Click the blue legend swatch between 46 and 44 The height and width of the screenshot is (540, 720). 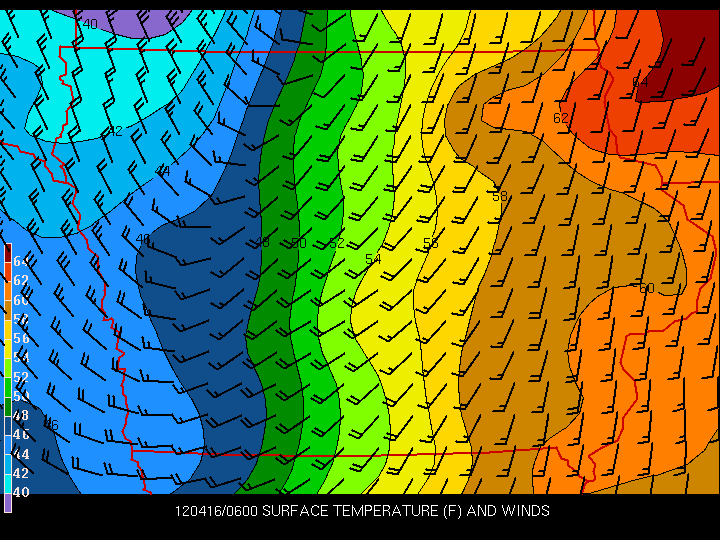tap(8, 445)
